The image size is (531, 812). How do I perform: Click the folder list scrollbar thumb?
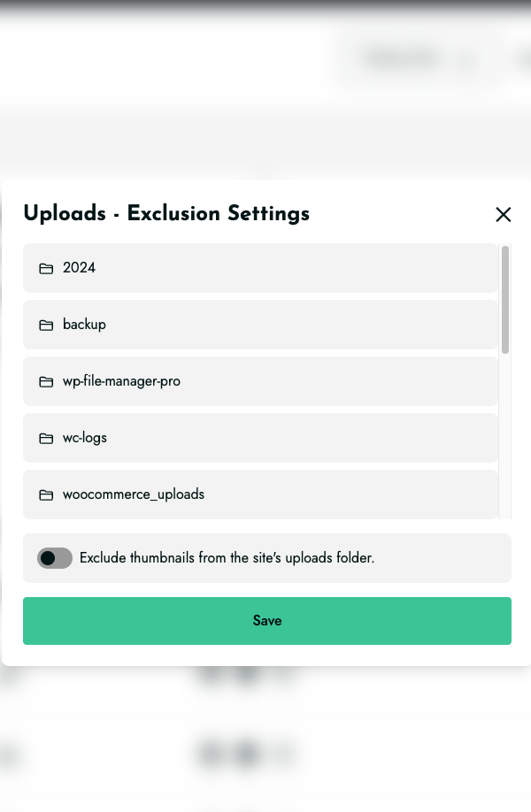coord(505,301)
